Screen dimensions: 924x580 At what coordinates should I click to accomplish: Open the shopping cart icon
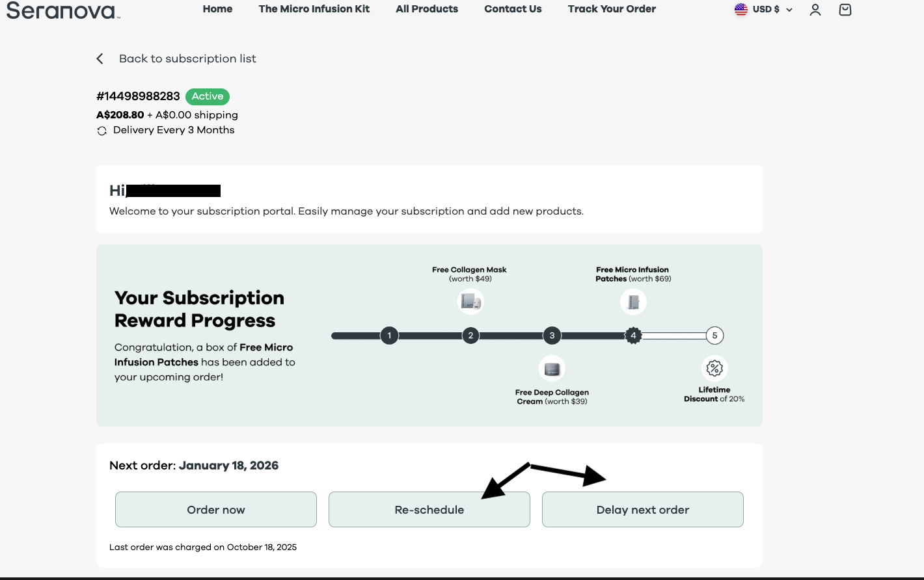845,10
